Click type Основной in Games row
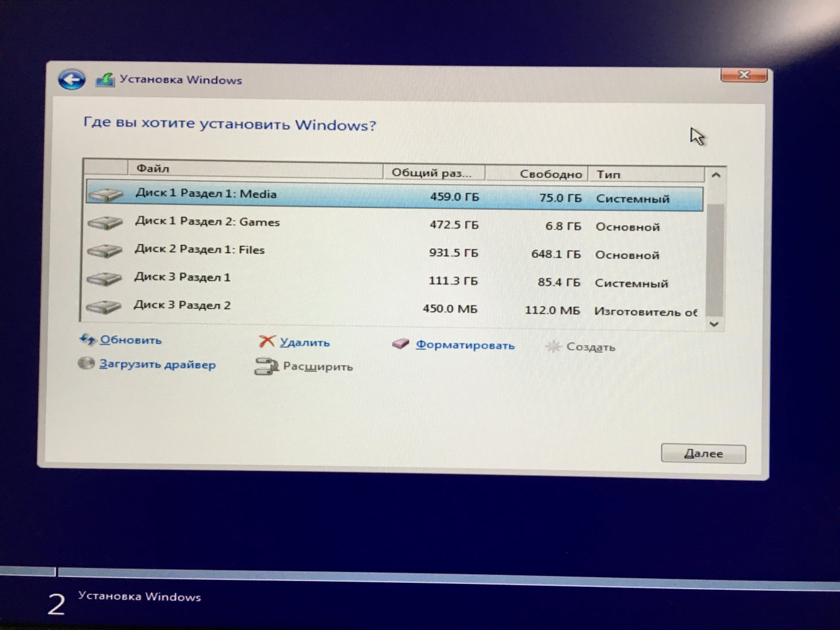840x630 pixels. coord(628,227)
